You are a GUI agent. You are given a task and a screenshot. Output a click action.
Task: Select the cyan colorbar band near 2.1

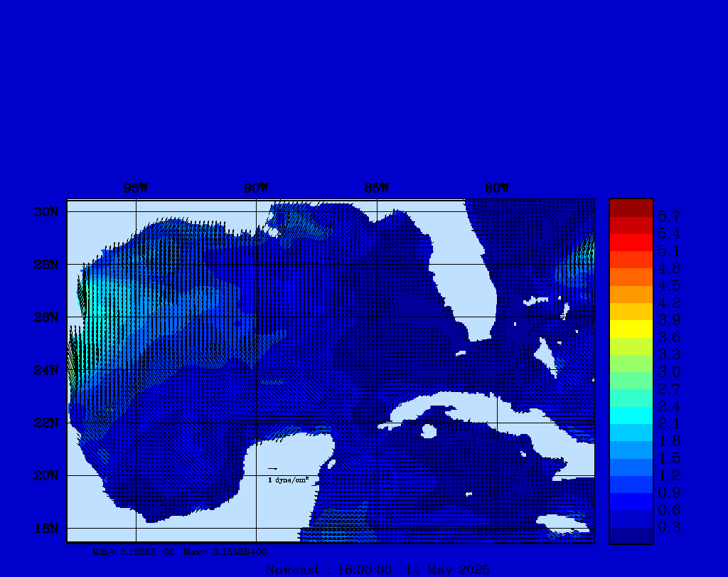(x=631, y=415)
